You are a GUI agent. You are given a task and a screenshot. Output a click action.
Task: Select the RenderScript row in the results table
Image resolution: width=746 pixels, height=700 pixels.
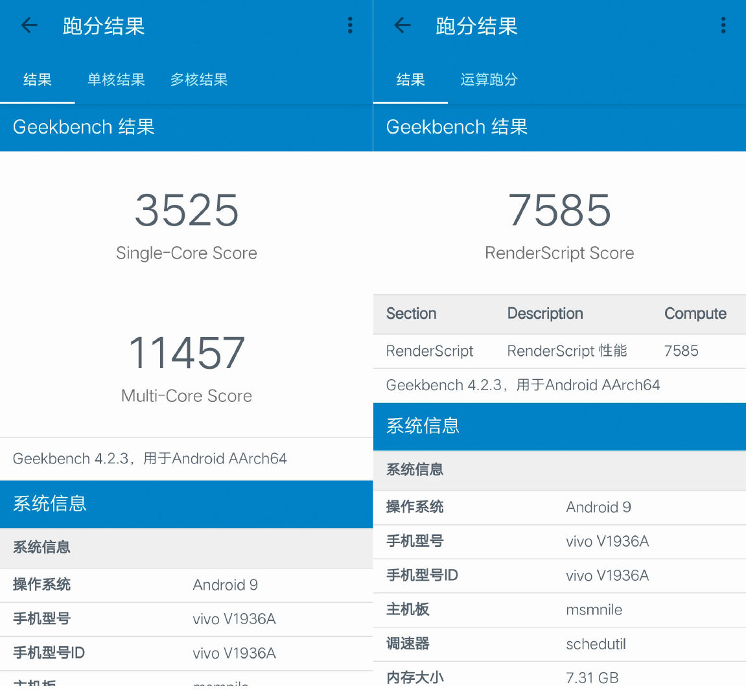point(429,351)
